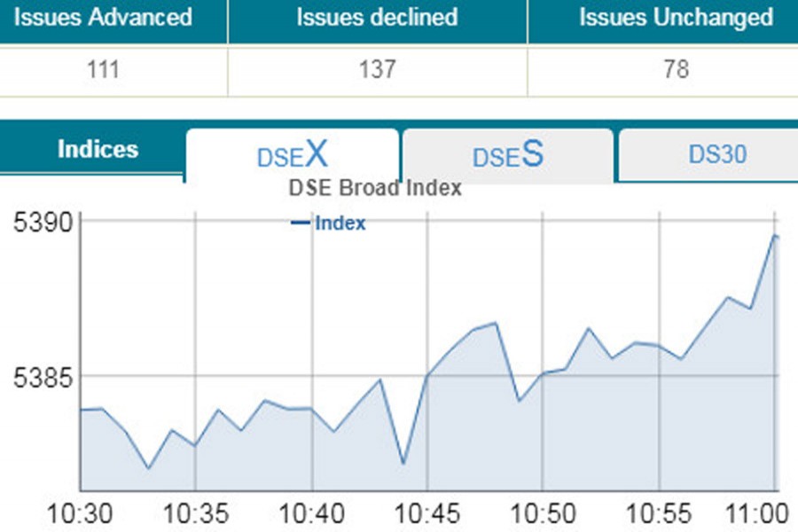The image size is (798, 532).
Task: Click the Issues Advanced column header
Action: coord(105,18)
